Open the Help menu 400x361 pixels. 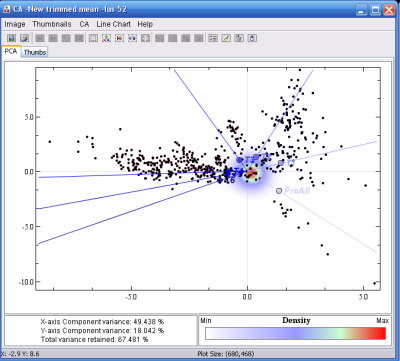pos(145,24)
